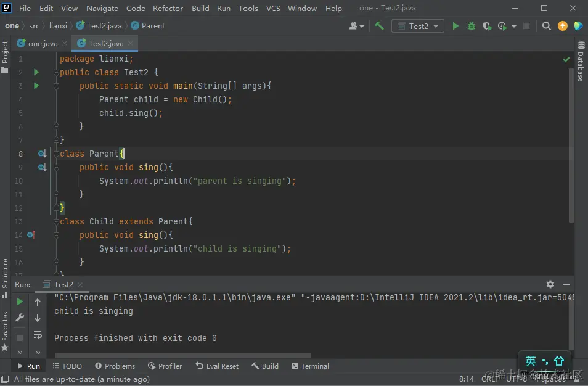588x386 pixels.
Task: Click the run gutter arrow beside class Test2
Action: click(36, 72)
